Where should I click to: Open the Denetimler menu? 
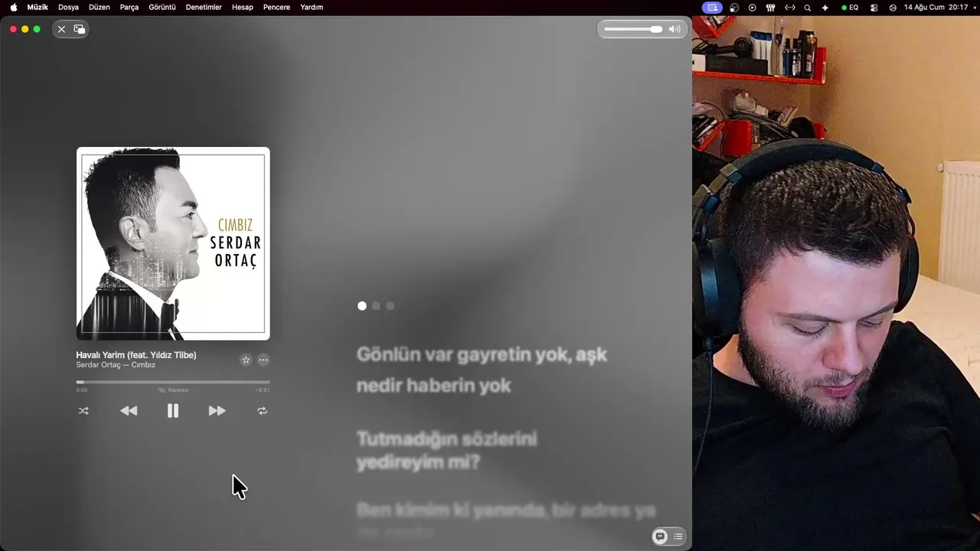204,8
